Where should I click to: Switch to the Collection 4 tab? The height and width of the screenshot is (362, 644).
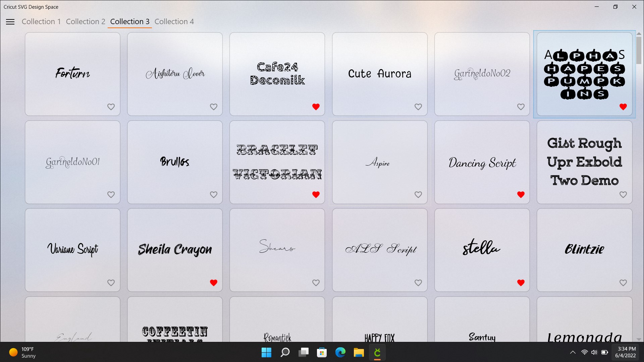tap(174, 21)
